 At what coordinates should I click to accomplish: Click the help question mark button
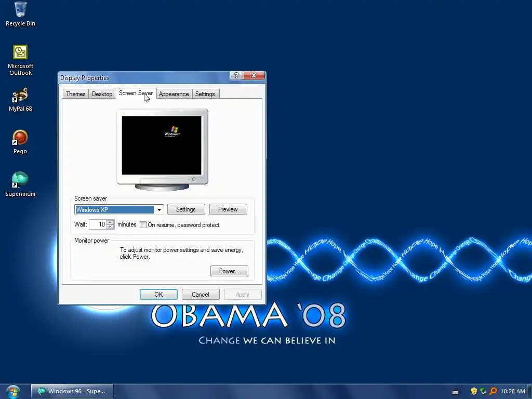click(x=236, y=75)
